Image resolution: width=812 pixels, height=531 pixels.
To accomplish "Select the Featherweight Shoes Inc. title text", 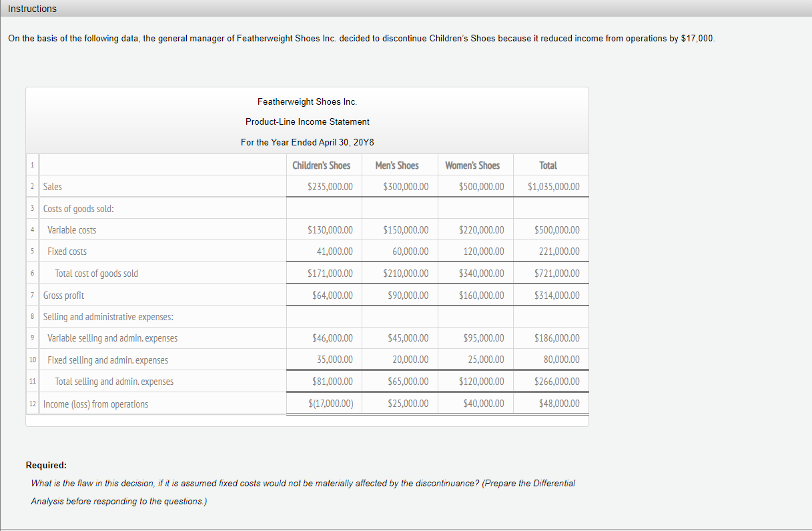I will (306, 101).
